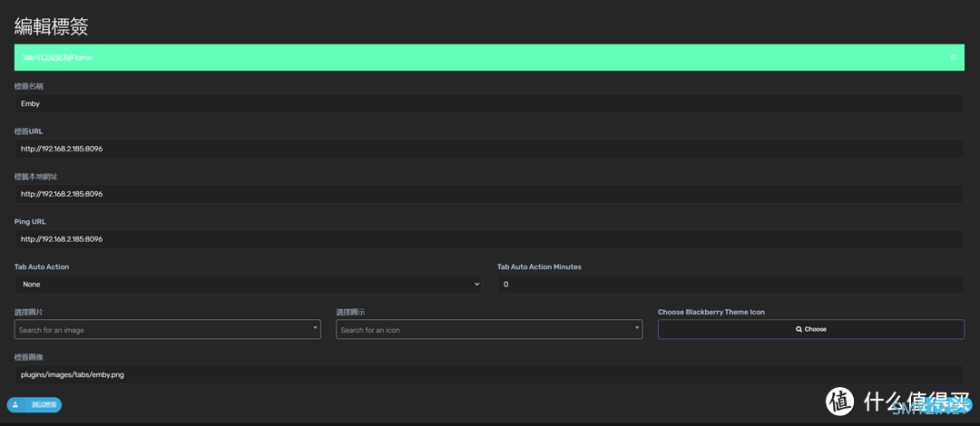The height and width of the screenshot is (426, 980).
Task: Click inside the Search for an image box
Action: (162, 330)
